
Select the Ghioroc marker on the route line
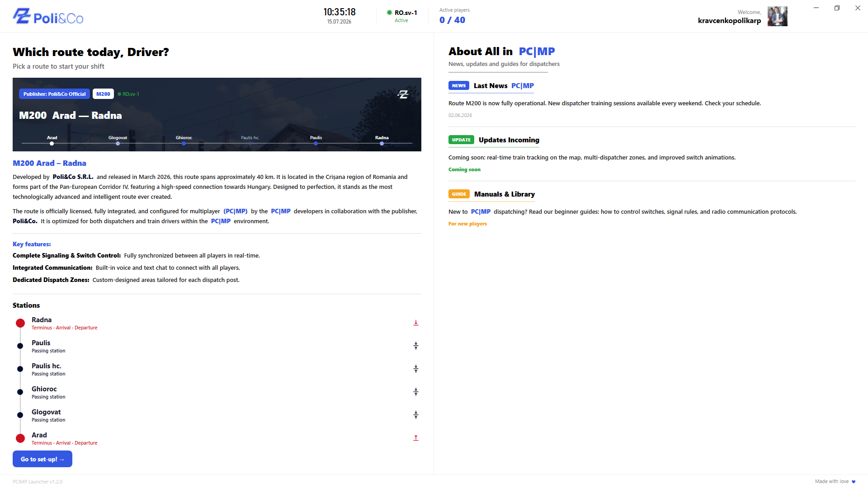184,143
